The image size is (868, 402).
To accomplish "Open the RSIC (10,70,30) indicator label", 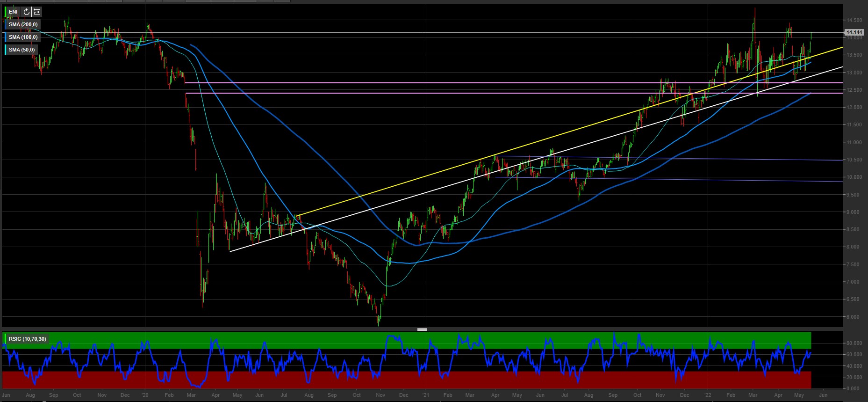I will [28, 339].
